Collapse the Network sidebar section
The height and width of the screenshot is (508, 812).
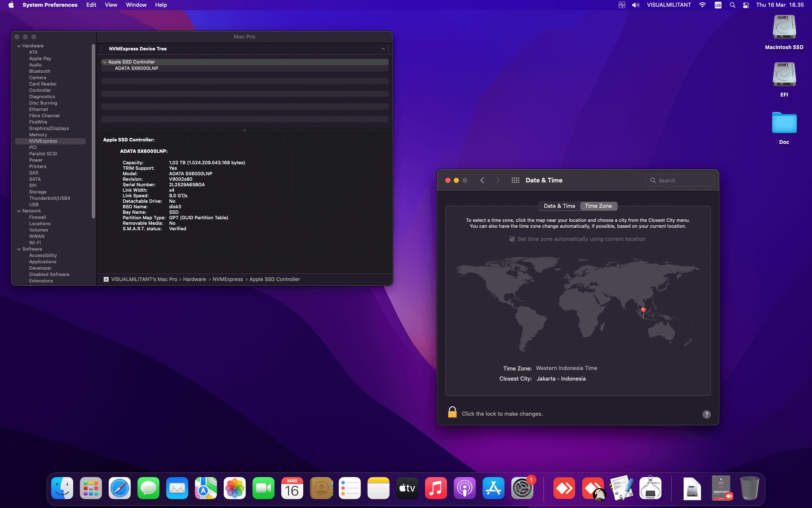pyautogui.click(x=19, y=211)
